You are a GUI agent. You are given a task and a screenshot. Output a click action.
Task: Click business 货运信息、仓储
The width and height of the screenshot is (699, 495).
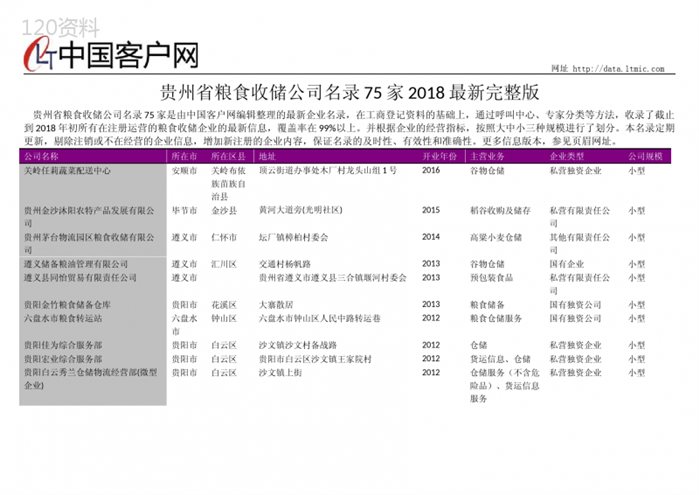500,359
